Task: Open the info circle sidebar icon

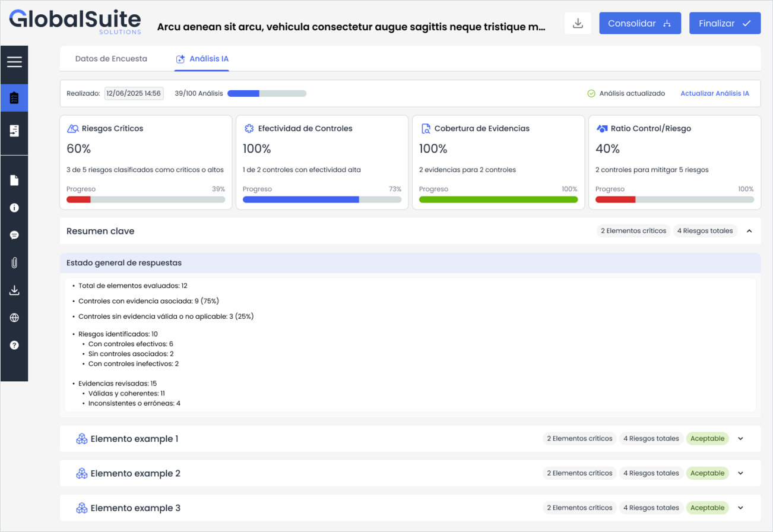Action: 14,208
